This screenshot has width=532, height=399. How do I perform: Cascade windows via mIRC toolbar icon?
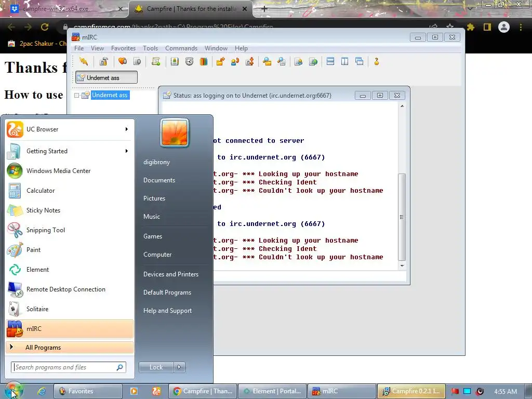tap(360, 61)
